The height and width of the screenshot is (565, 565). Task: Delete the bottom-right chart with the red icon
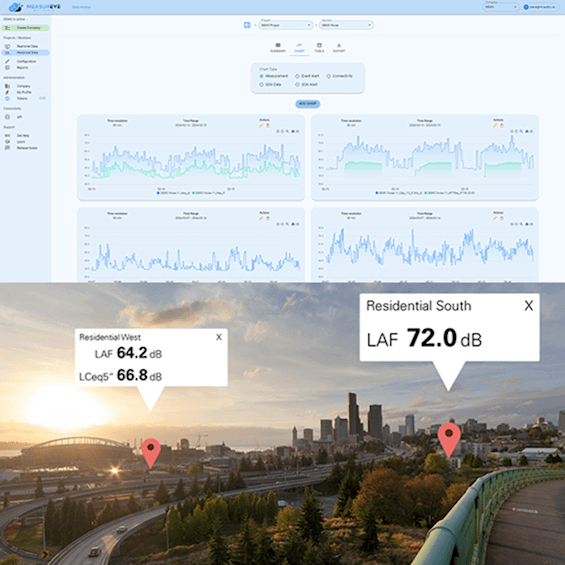pyautogui.click(x=502, y=218)
